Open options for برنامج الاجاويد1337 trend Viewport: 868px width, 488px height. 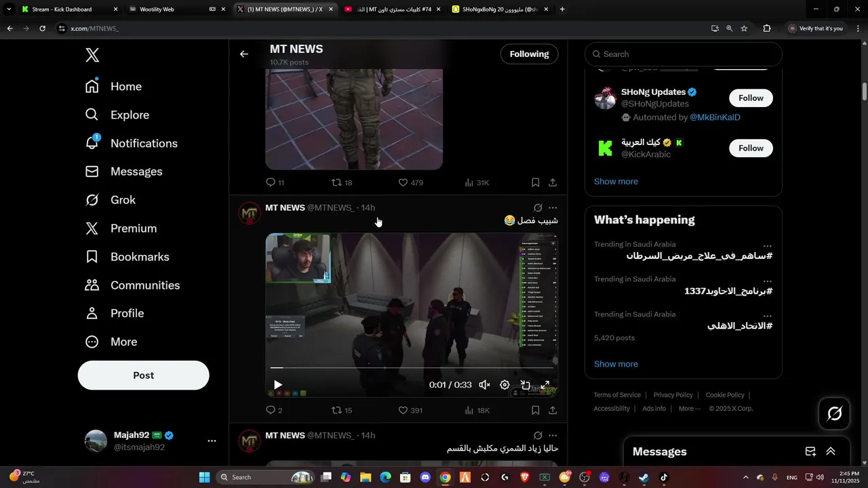tap(767, 281)
